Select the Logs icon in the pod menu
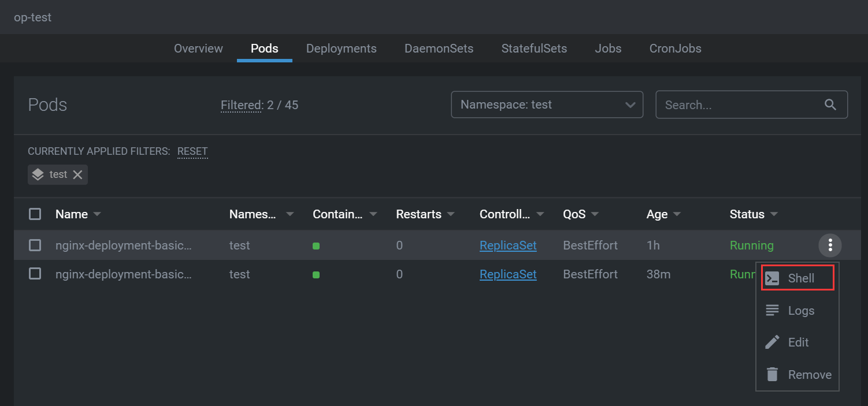The image size is (868, 406). (x=772, y=310)
